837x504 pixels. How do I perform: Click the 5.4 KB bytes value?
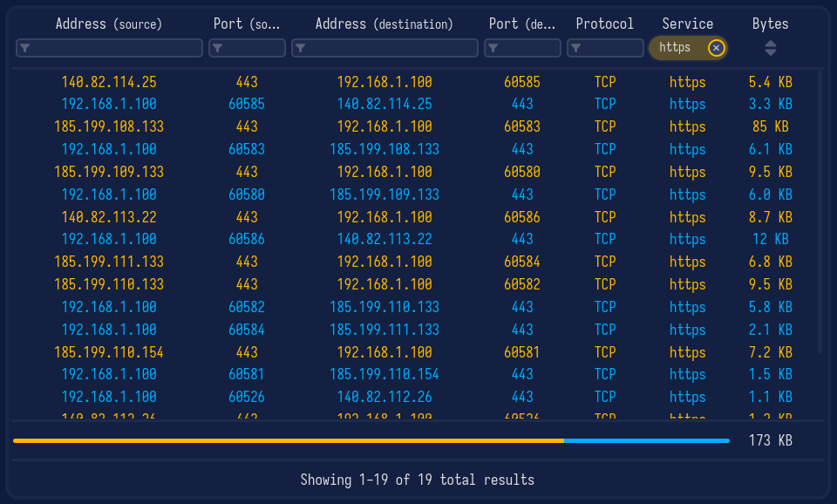(x=770, y=82)
